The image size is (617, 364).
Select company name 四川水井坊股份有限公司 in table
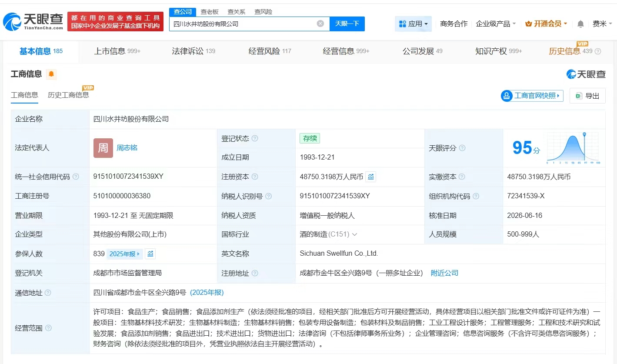tap(131, 119)
